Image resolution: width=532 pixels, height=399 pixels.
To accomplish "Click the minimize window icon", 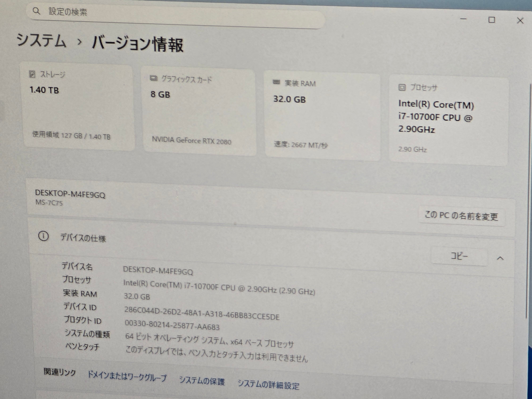I will tap(464, 19).
